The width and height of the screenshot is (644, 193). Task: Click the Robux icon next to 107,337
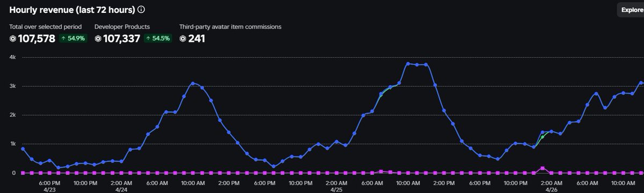tap(98, 39)
